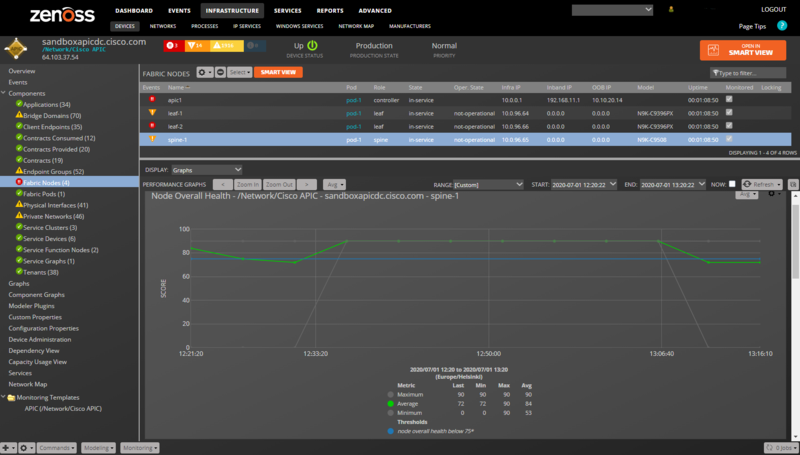Collapse the Monitoring Templates tree section

(4, 397)
